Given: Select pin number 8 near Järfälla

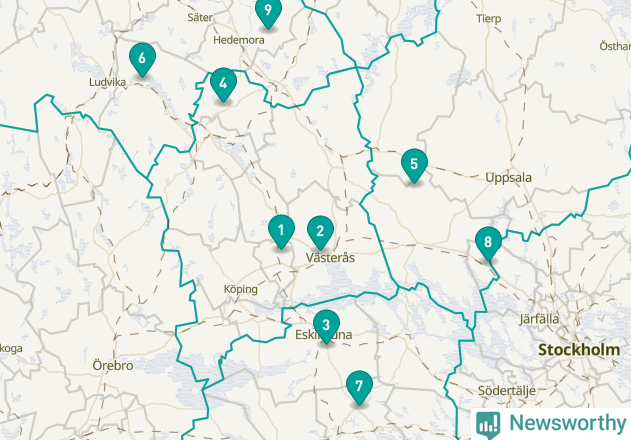Looking at the screenshot, I should pyautogui.click(x=488, y=244).
